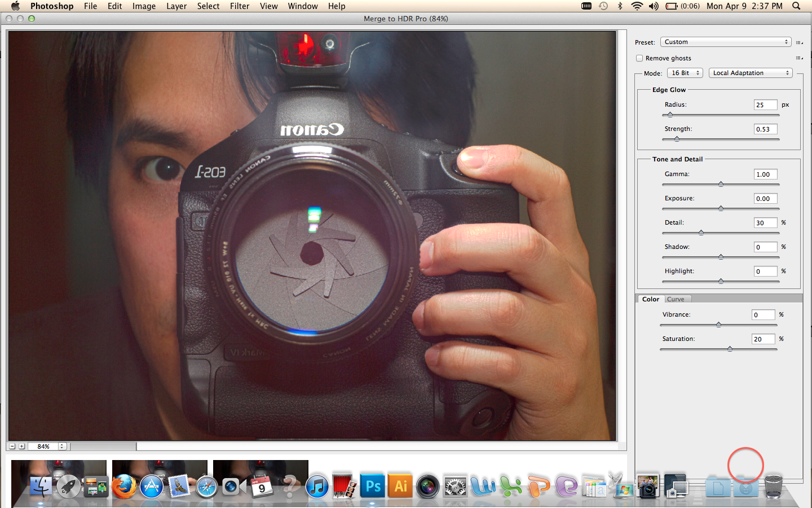Click the zoom in plus button

[x=21, y=446]
